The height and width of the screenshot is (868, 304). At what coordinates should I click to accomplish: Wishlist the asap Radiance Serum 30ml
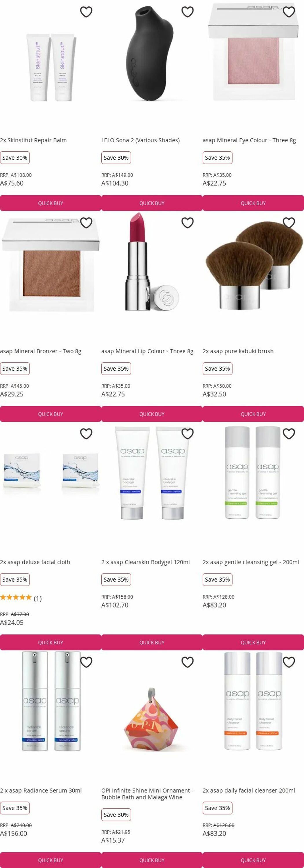pos(86,662)
